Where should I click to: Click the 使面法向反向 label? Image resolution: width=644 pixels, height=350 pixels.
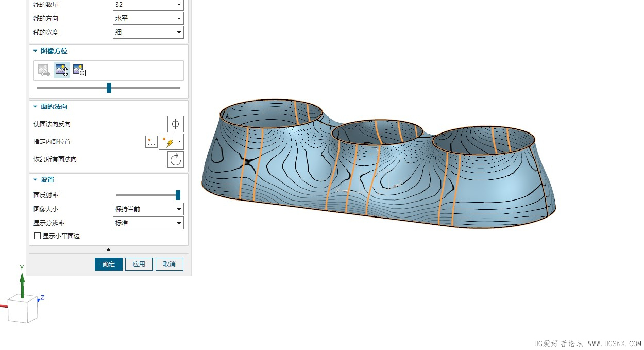(52, 124)
